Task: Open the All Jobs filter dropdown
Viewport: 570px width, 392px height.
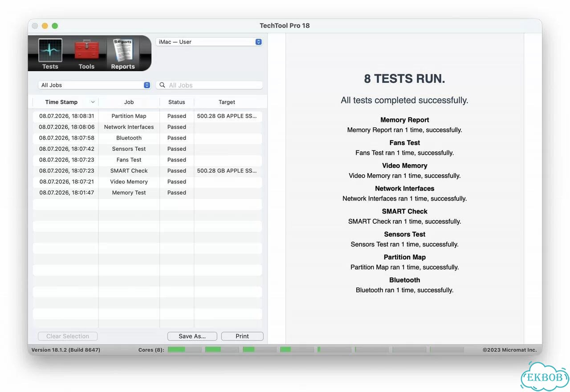Action: click(94, 85)
